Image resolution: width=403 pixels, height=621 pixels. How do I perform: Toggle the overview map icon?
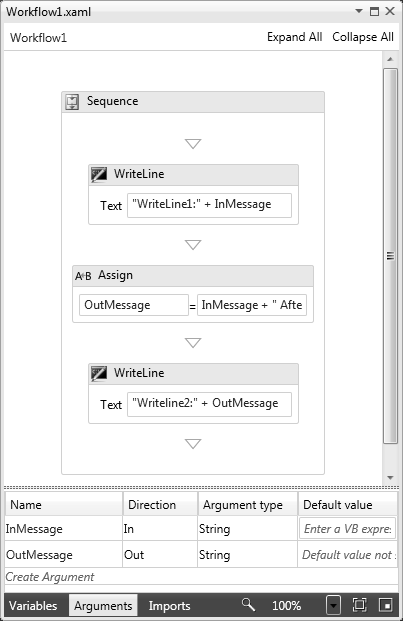coord(385,605)
